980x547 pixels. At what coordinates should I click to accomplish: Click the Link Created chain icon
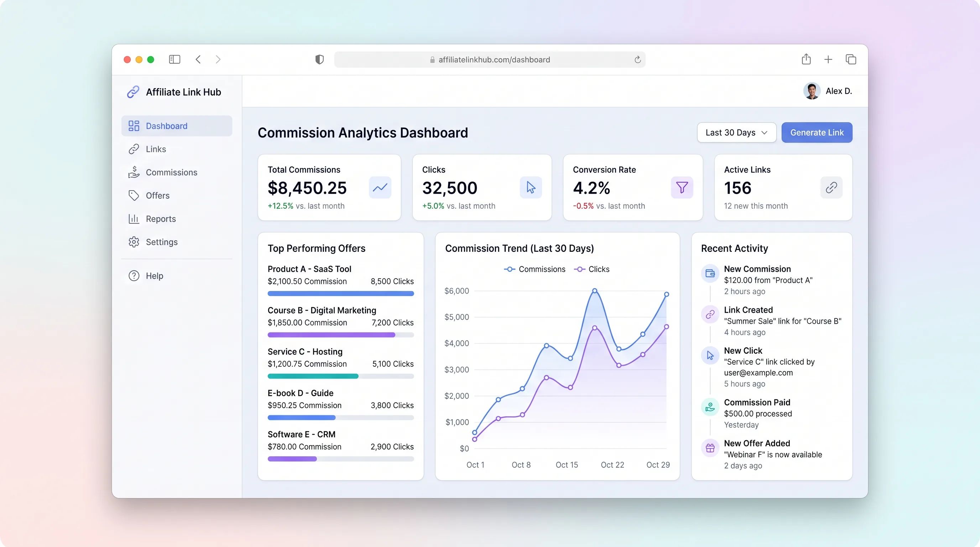710,314
